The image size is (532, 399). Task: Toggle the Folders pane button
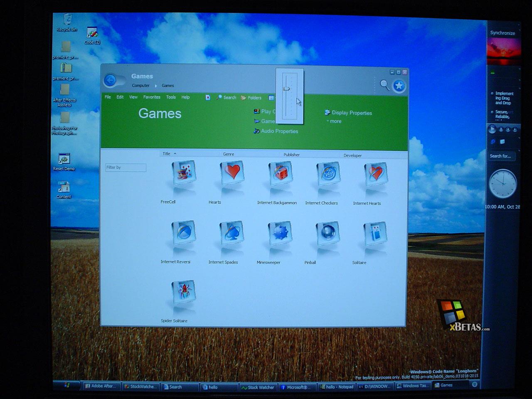pos(251,98)
